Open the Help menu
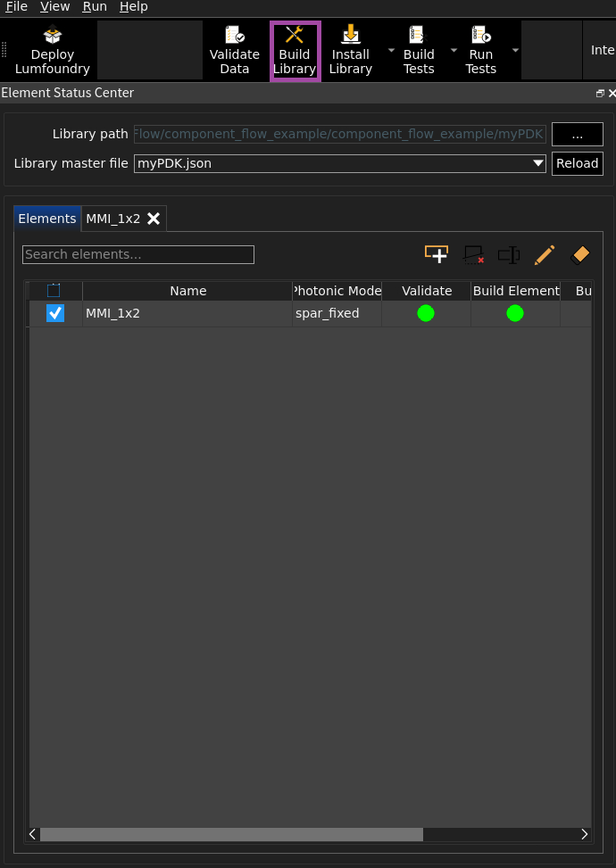This screenshot has height=868, width=616. [x=134, y=6]
